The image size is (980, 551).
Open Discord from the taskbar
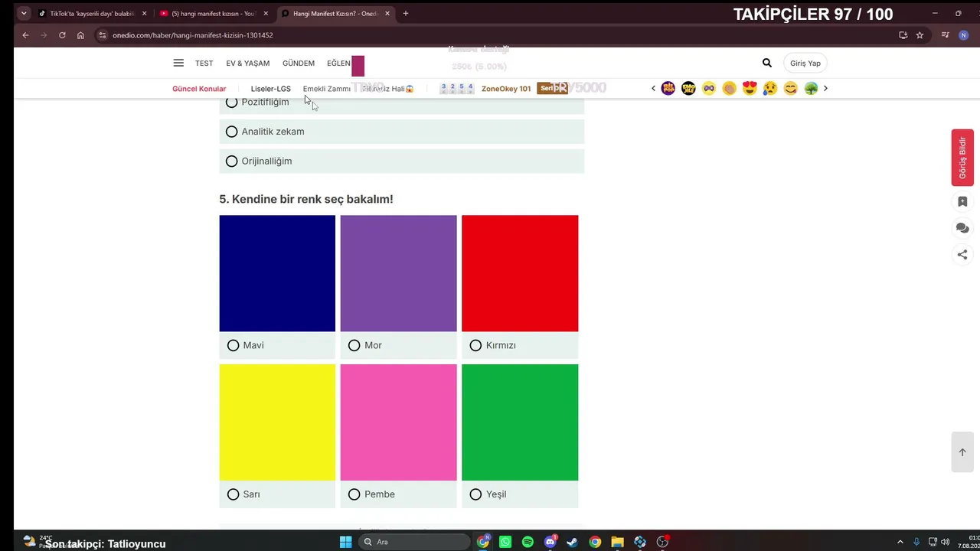pos(550,542)
